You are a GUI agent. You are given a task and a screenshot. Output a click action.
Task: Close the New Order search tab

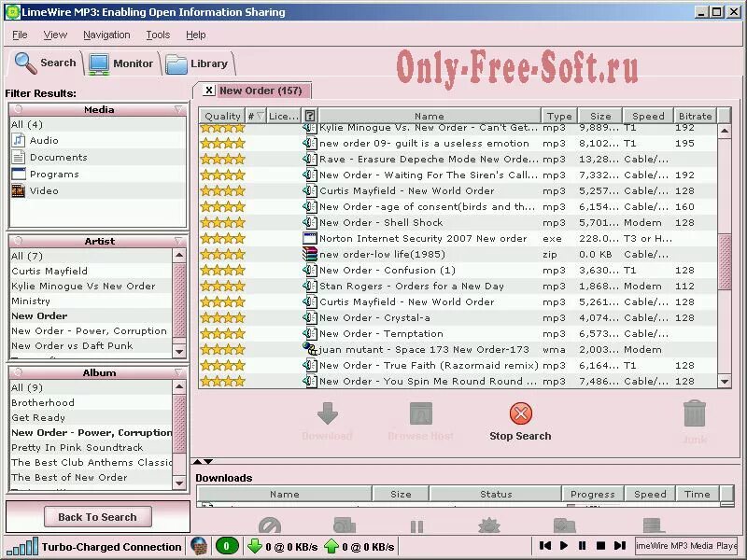(x=208, y=90)
